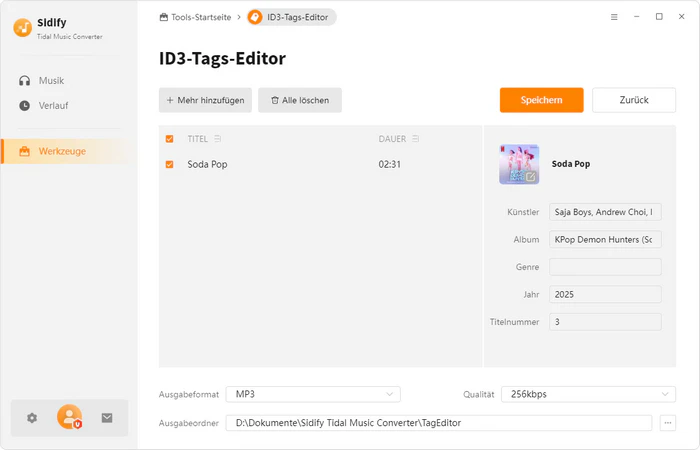The width and height of the screenshot is (700, 450).
Task: Close the Sidify window
Action: click(681, 17)
